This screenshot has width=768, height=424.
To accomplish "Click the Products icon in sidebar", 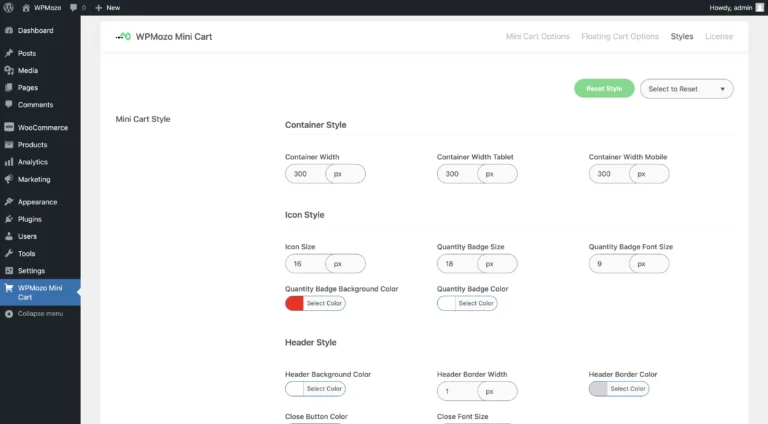I will 9,144.
